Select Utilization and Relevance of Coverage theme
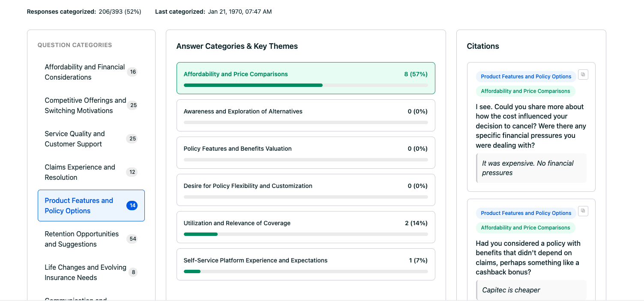644x304 pixels. [306, 227]
